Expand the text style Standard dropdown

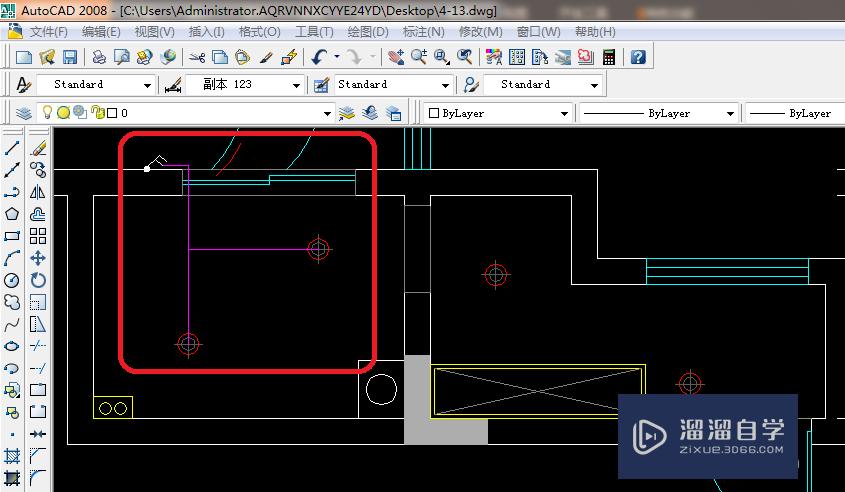click(x=148, y=85)
